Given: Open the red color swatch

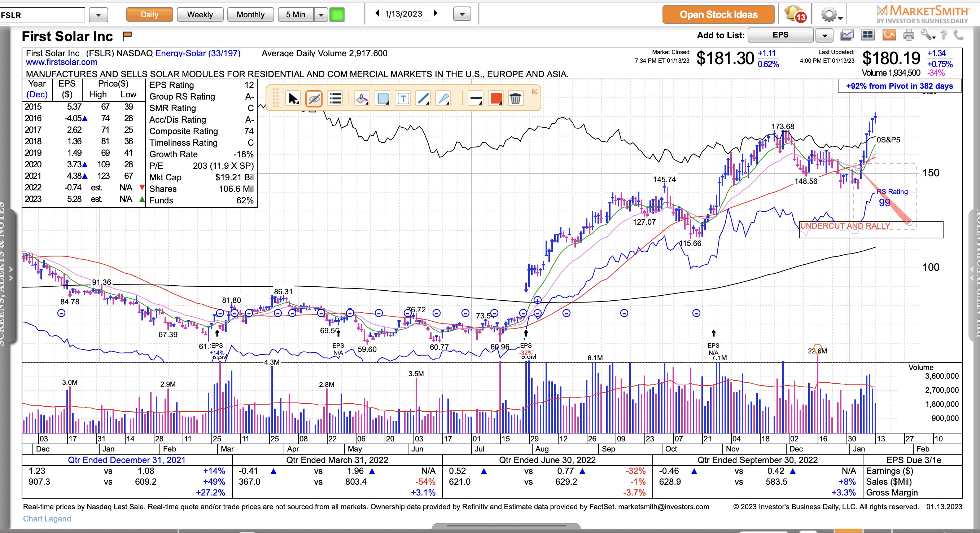Looking at the screenshot, I should (496, 99).
